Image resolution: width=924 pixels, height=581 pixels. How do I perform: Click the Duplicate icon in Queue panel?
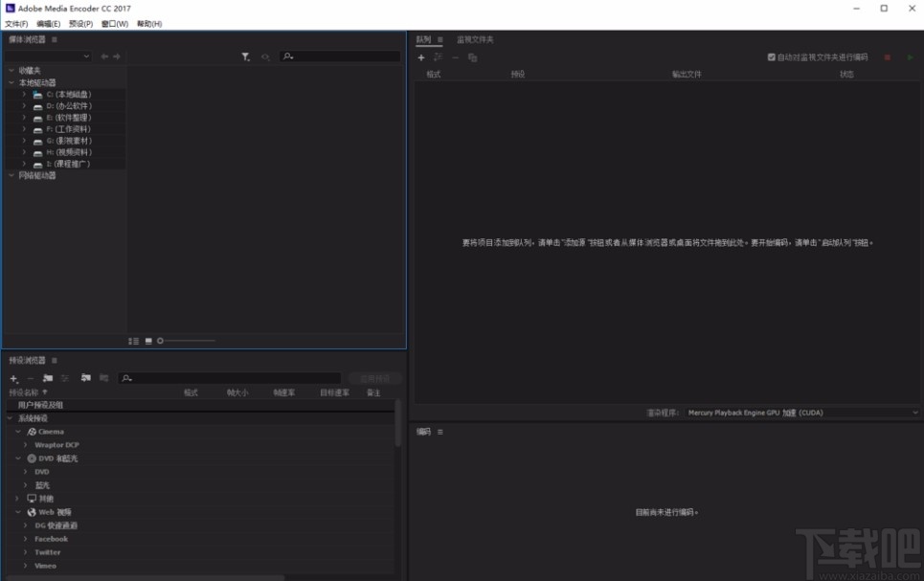[x=472, y=57]
